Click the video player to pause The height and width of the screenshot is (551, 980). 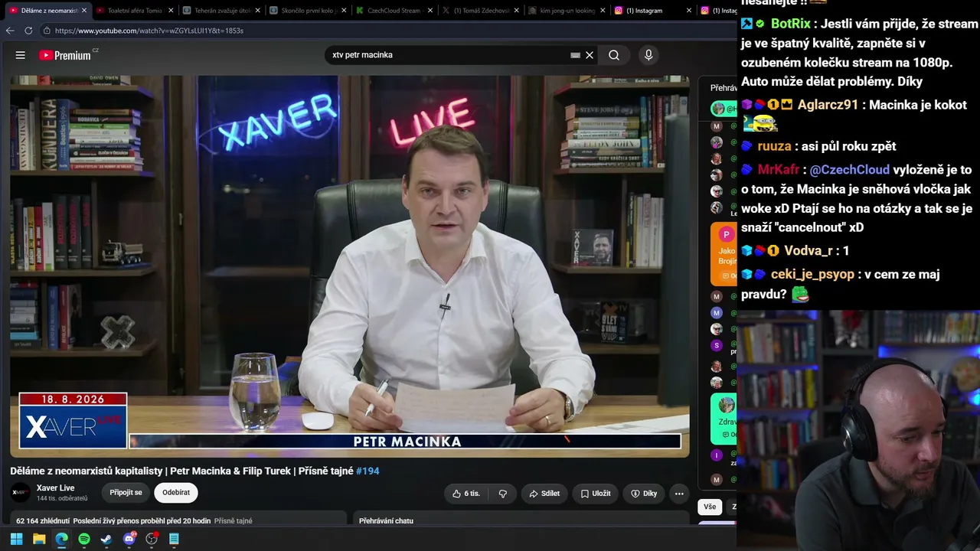(x=350, y=266)
